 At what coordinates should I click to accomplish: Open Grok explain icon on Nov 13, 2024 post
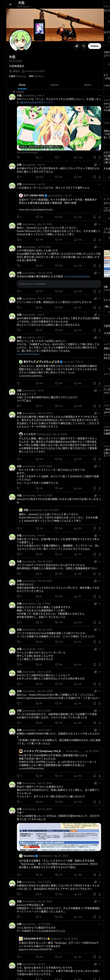coord(95,224)
